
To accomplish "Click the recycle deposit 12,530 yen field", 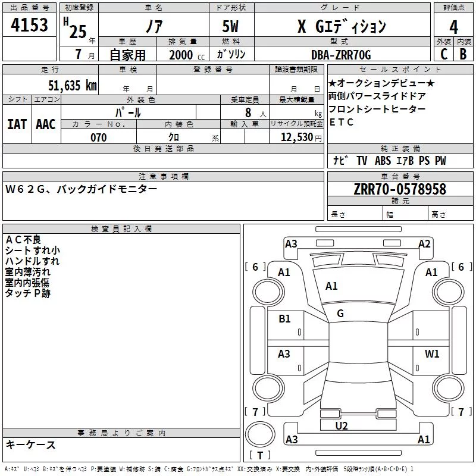I will pyautogui.click(x=296, y=137).
